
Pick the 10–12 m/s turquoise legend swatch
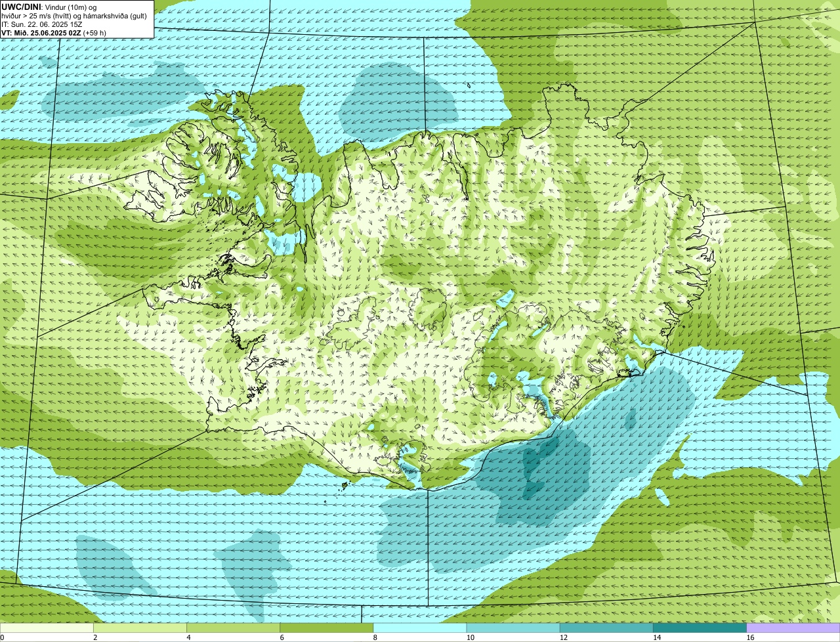[x=513, y=628]
